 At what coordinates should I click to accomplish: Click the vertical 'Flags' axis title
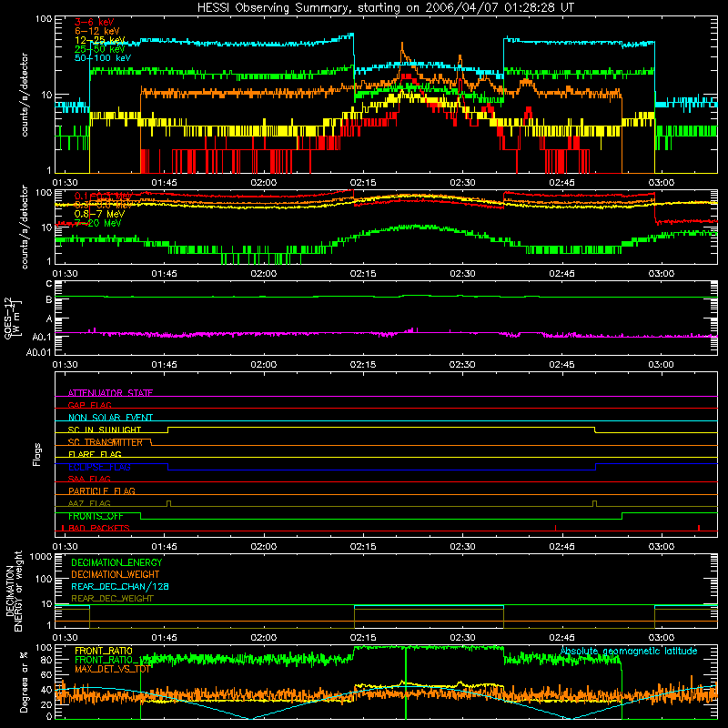(37, 454)
